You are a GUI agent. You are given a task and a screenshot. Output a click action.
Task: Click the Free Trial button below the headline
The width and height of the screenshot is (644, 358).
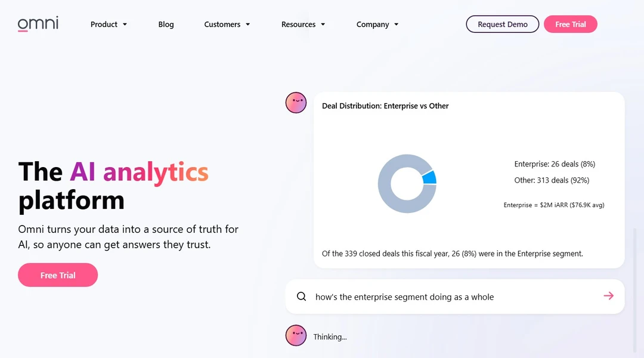coord(58,275)
